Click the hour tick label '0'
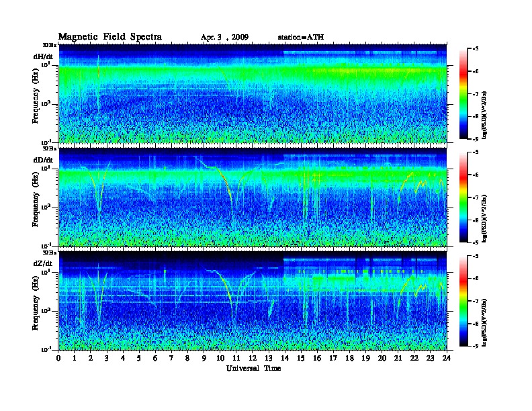The height and width of the screenshot is (411, 532). tap(58, 359)
